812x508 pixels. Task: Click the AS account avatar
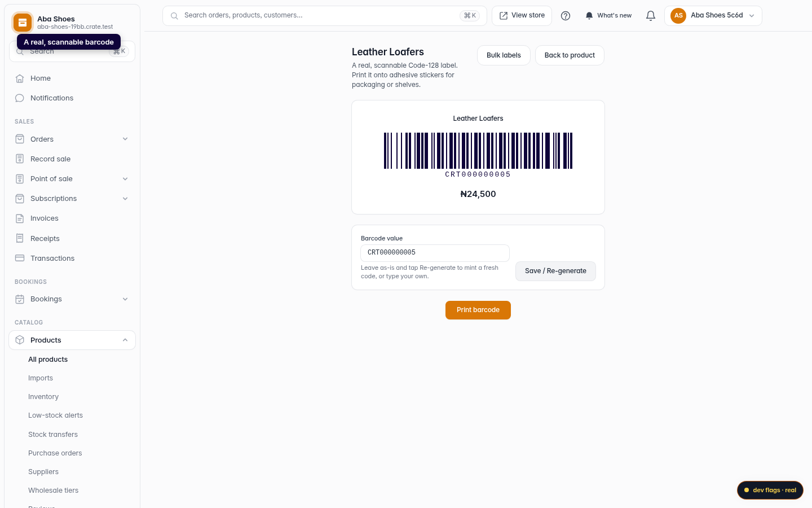pyautogui.click(x=678, y=16)
